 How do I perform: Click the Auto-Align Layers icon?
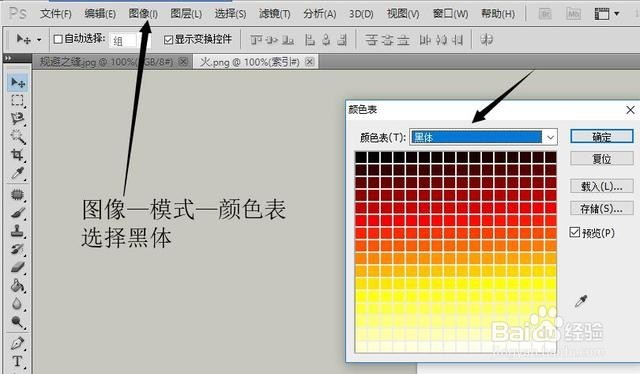486,40
